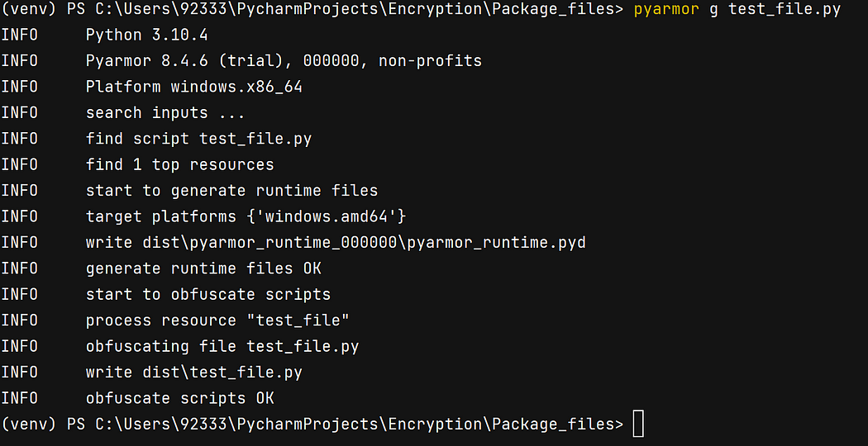Click 'start to generate runtime files' line
The width and height of the screenshot is (868, 446).
[x=231, y=191]
